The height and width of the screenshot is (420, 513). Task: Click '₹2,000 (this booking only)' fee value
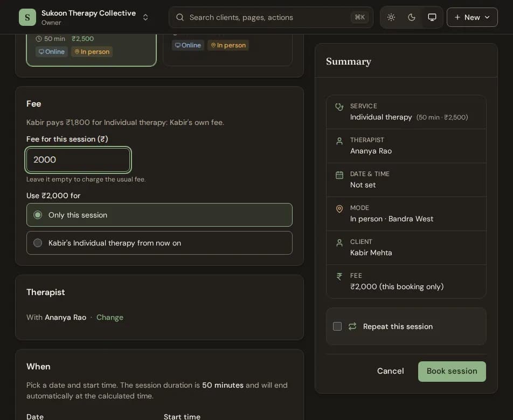point(397,286)
